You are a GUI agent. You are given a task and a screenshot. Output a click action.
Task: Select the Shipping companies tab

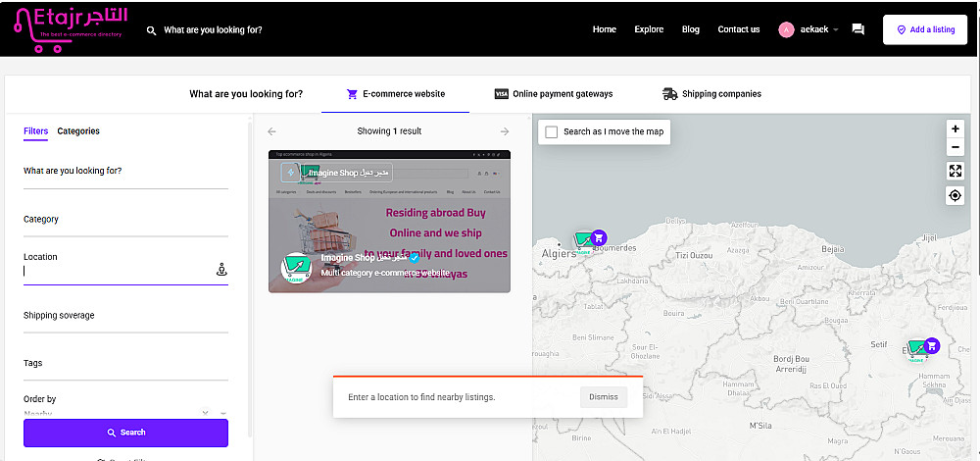tap(711, 94)
